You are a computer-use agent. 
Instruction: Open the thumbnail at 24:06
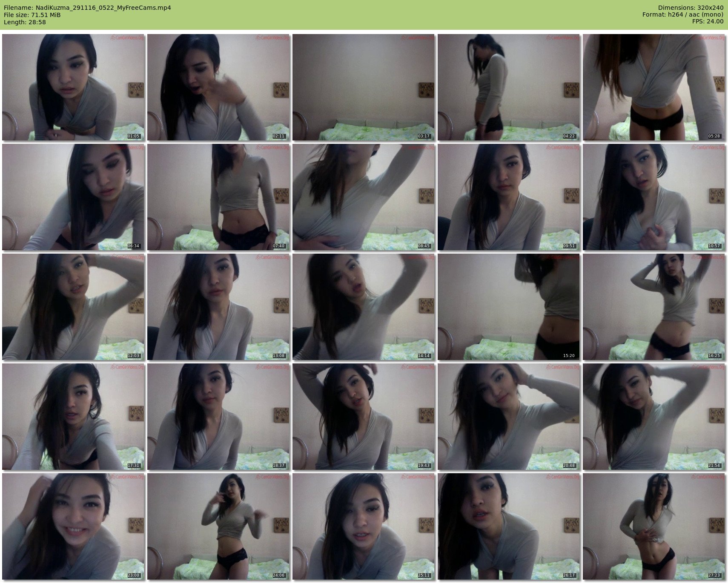(x=218, y=526)
